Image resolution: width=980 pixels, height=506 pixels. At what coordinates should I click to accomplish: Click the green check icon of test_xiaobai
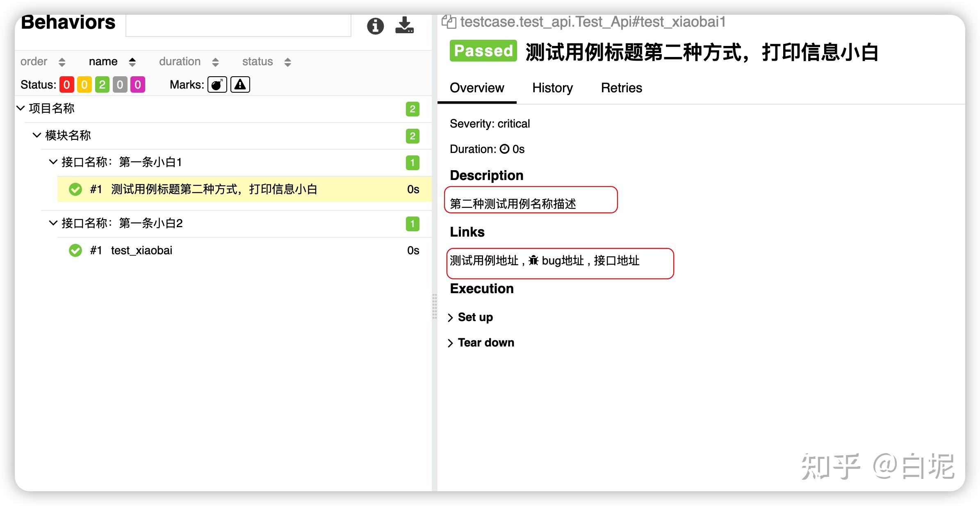tap(75, 251)
